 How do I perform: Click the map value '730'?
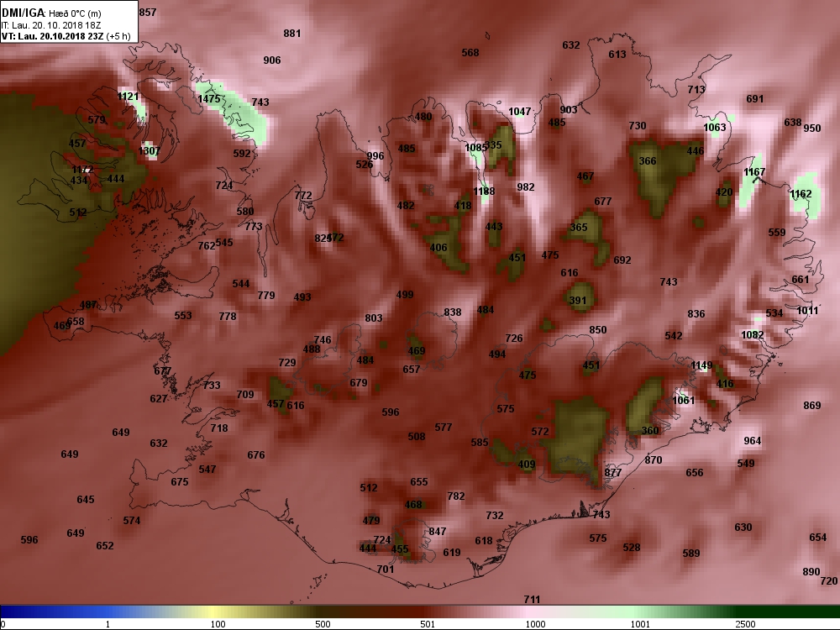(638, 125)
